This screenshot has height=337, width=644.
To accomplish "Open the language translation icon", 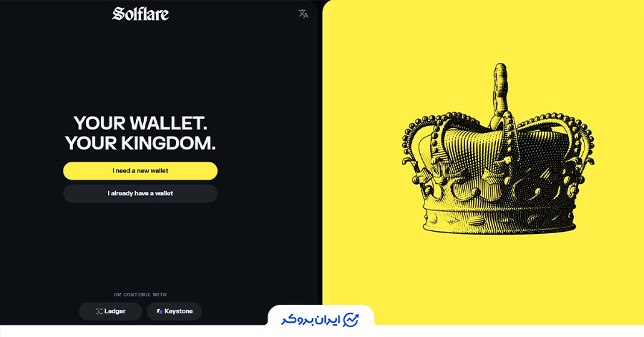I will click(303, 14).
